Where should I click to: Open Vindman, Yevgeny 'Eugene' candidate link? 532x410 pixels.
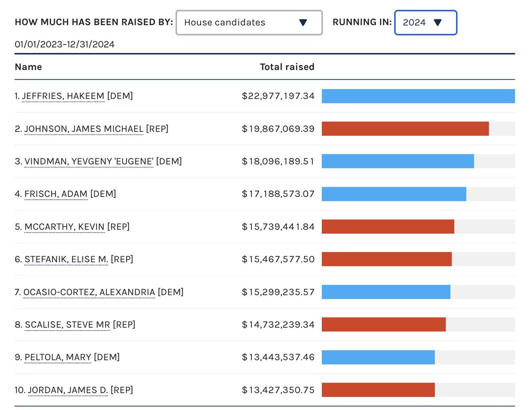point(89,161)
